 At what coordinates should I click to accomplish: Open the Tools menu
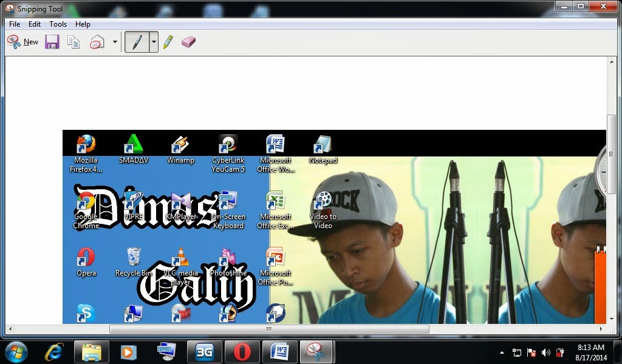[x=58, y=24]
